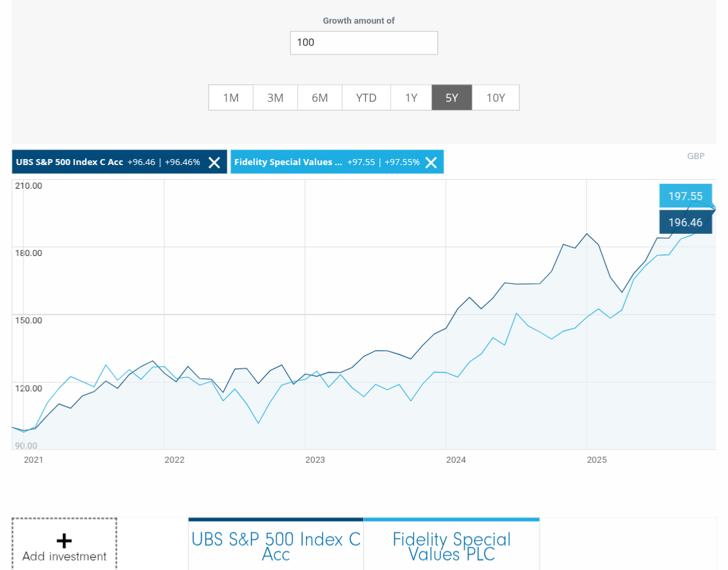Click the 90.00 y-axis label
728x570 pixels.
[26, 445]
